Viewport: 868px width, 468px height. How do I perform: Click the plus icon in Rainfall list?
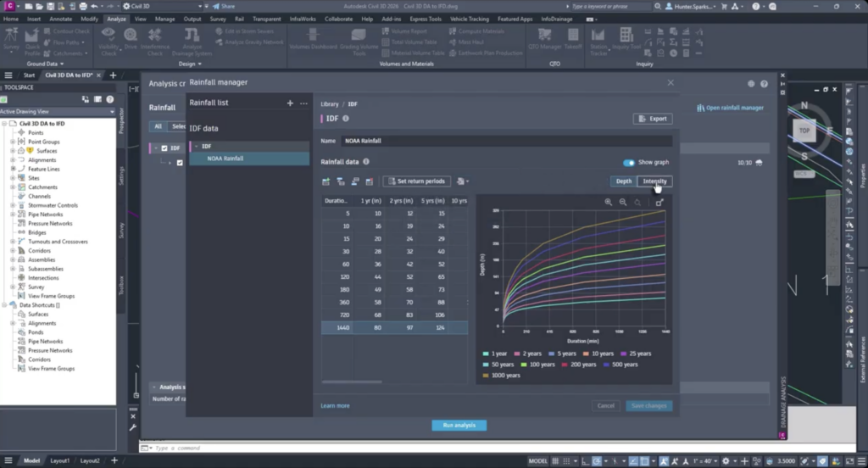(290, 103)
